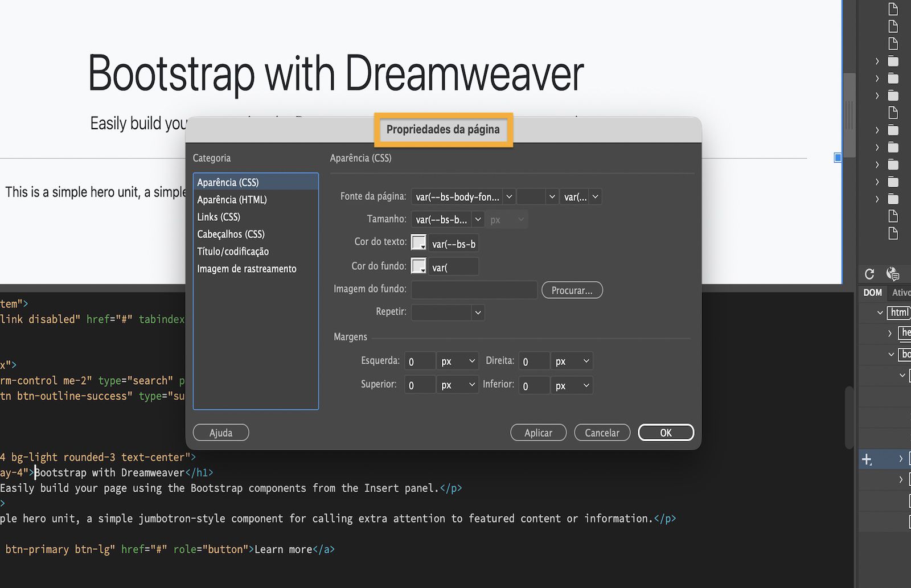911x588 pixels.
Task: Confirm the dialog with OK
Action: [666, 433]
